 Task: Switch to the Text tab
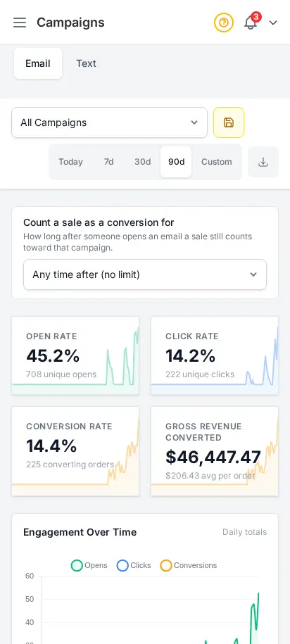[x=87, y=63]
